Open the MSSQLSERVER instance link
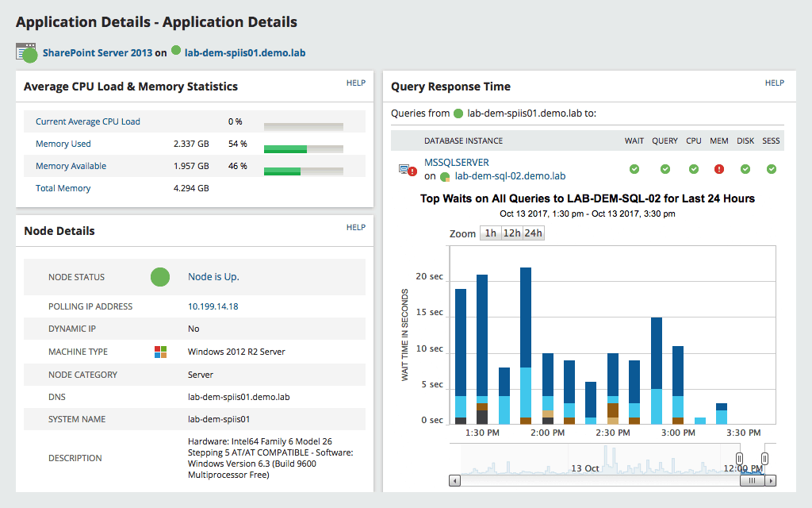812x508 pixels. (x=456, y=162)
